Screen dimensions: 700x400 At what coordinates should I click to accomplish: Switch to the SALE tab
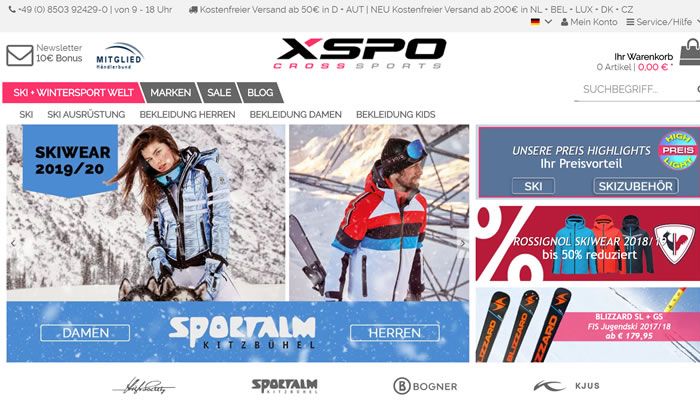coord(219,92)
